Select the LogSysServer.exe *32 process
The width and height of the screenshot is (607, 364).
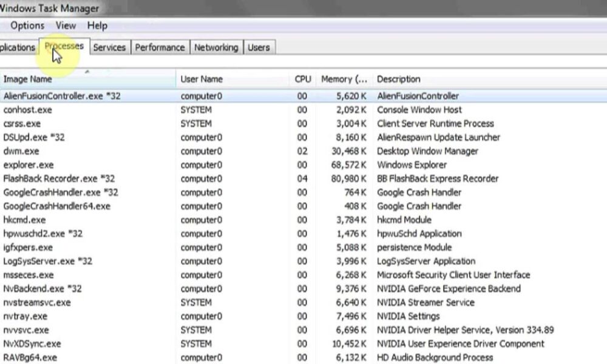(303, 261)
